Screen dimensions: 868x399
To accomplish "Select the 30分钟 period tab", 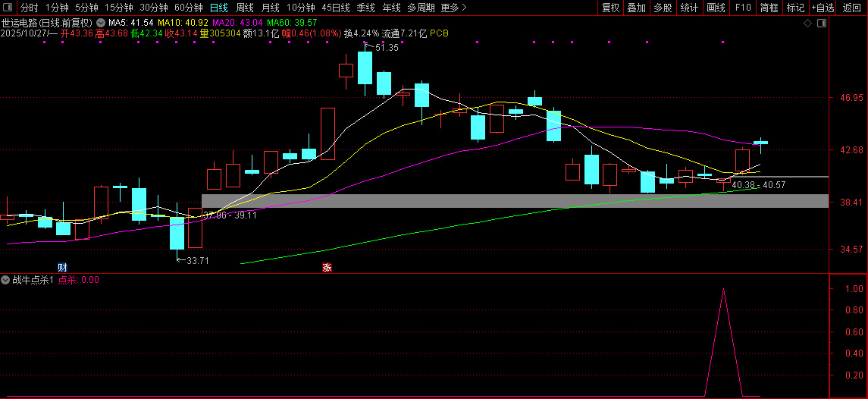I will 154,8.
